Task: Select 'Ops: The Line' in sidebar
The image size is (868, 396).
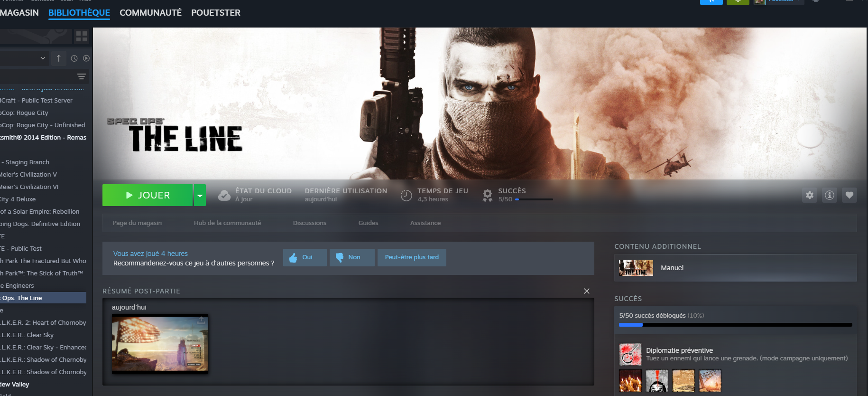Action: click(43, 298)
